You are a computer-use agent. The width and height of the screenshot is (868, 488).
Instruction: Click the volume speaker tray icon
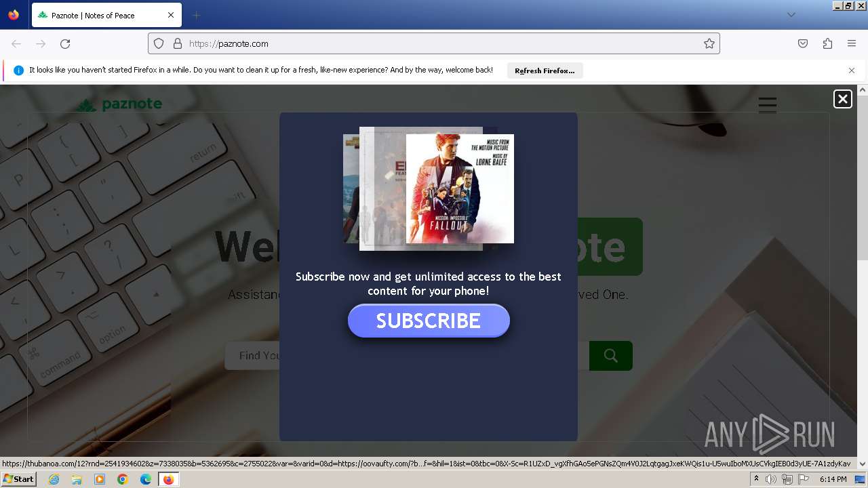click(x=771, y=479)
